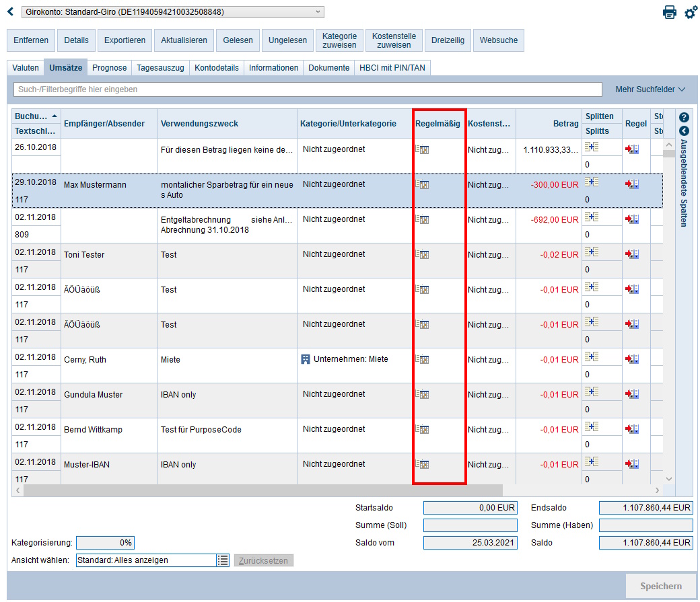Click the Dreizeilig button
The width and height of the screenshot is (700, 602).
point(448,40)
